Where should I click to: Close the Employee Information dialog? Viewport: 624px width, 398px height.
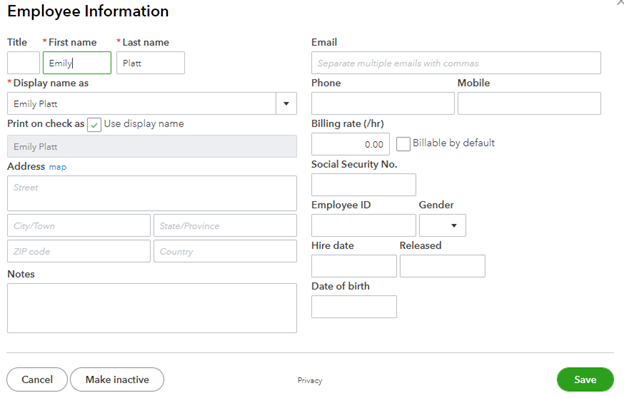pyautogui.click(x=620, y=2)
